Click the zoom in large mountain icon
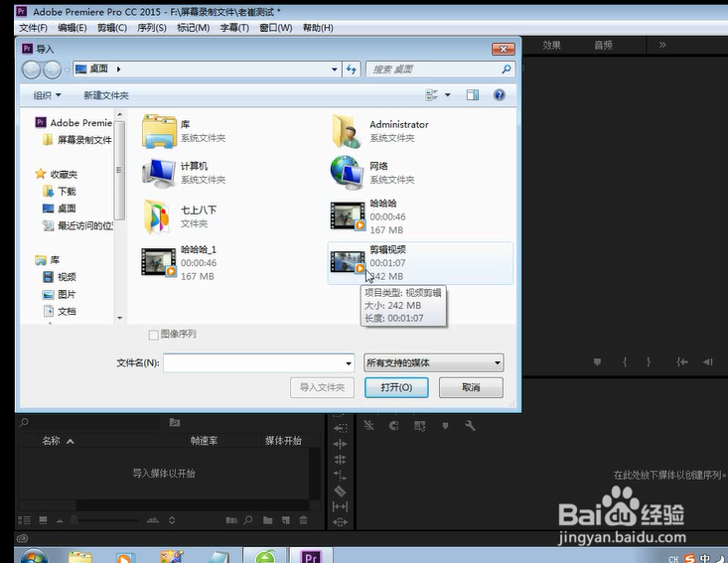 coord(153,520)
